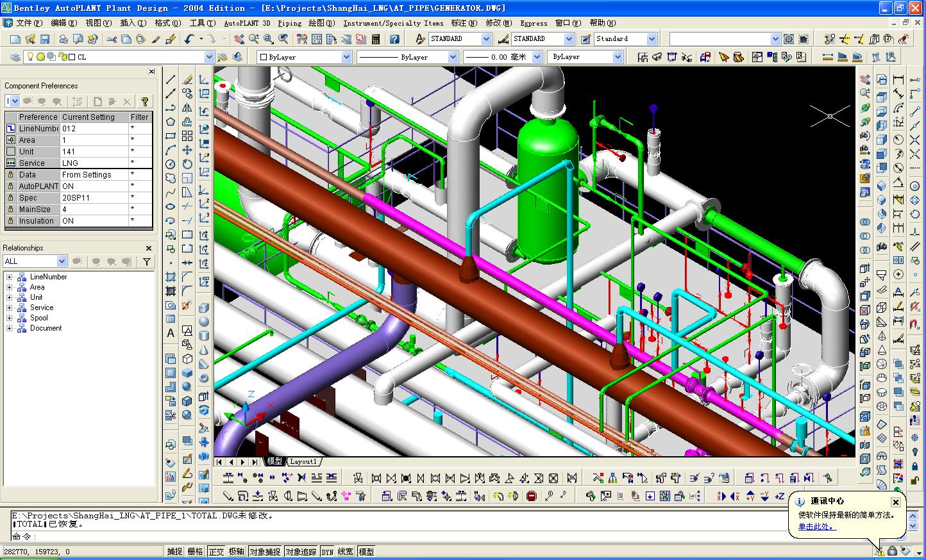Open the Instrument/Specialty Items menu

click(x=393, y=23)
